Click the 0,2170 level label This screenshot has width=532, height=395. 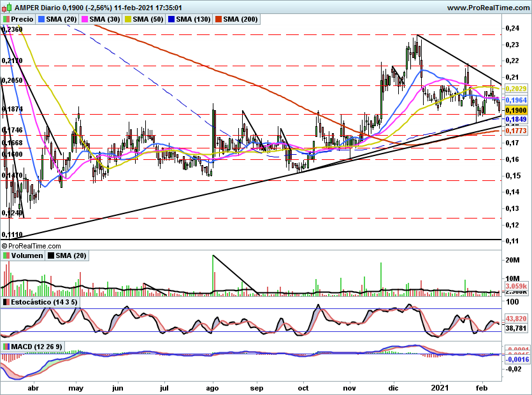point(12,61)
